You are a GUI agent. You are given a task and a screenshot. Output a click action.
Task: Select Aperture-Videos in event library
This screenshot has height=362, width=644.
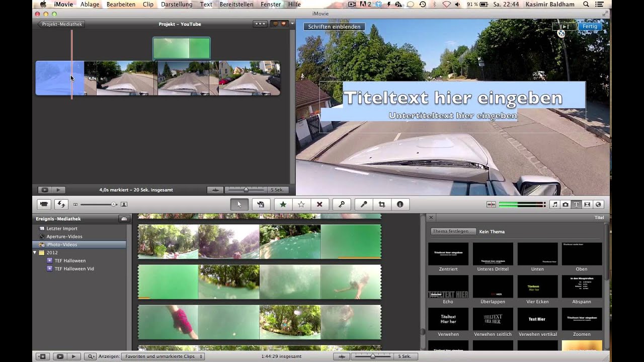point(64,236)
